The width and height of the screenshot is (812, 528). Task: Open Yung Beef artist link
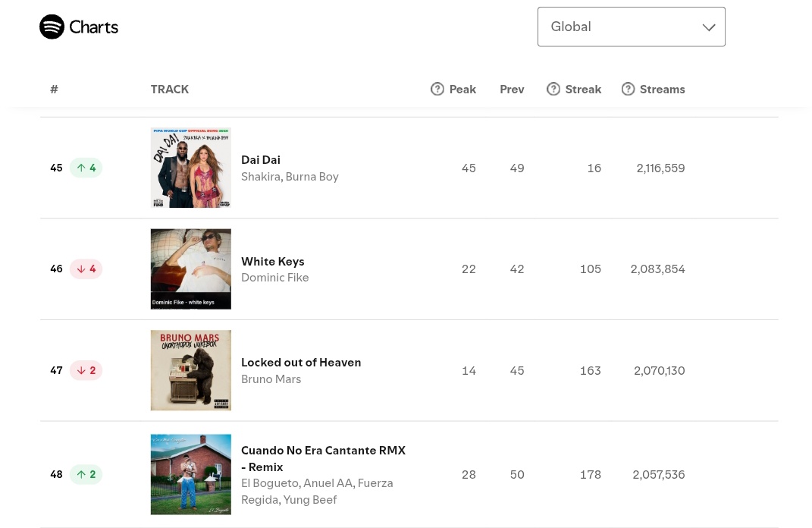coord(311,499)
